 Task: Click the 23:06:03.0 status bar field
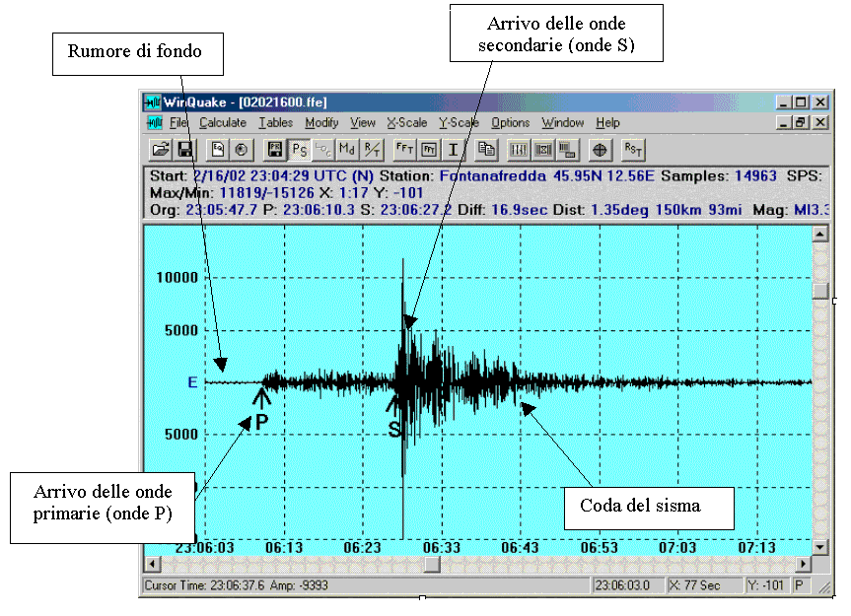point(628,585)
